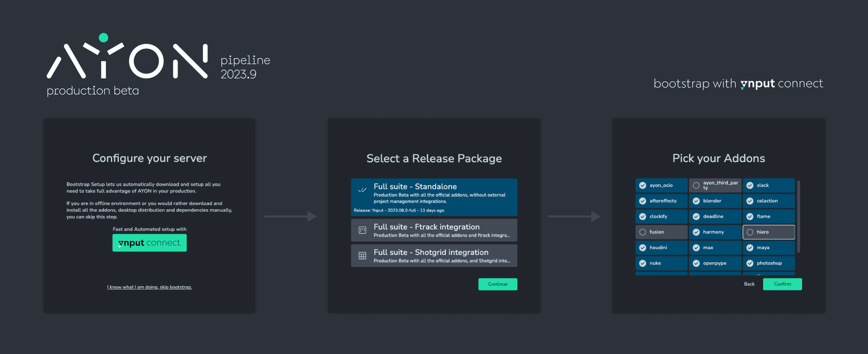
Task: Open the skip bootstrap link
Action: tap(149, 287)
